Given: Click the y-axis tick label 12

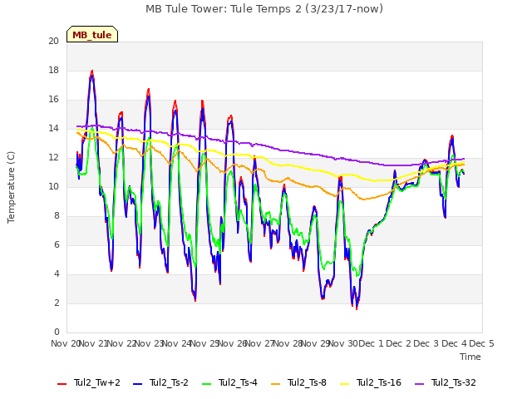Looking at the screenshot, I should 53,158.
